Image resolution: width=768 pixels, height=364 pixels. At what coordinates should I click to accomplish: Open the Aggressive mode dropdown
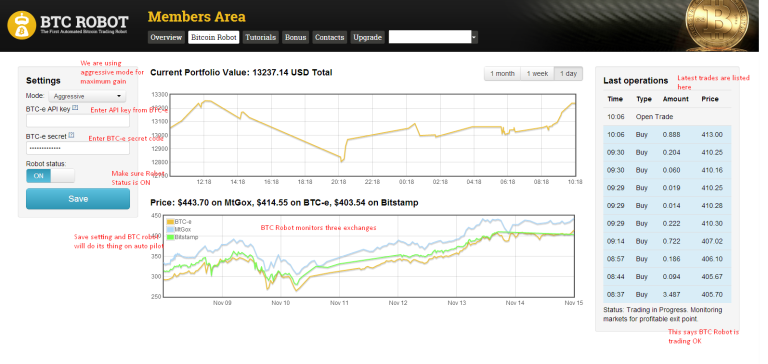[87, 96]
